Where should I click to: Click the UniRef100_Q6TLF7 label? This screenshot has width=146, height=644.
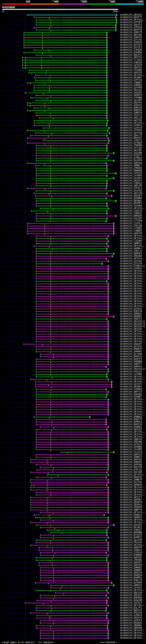tap(131, 497)
